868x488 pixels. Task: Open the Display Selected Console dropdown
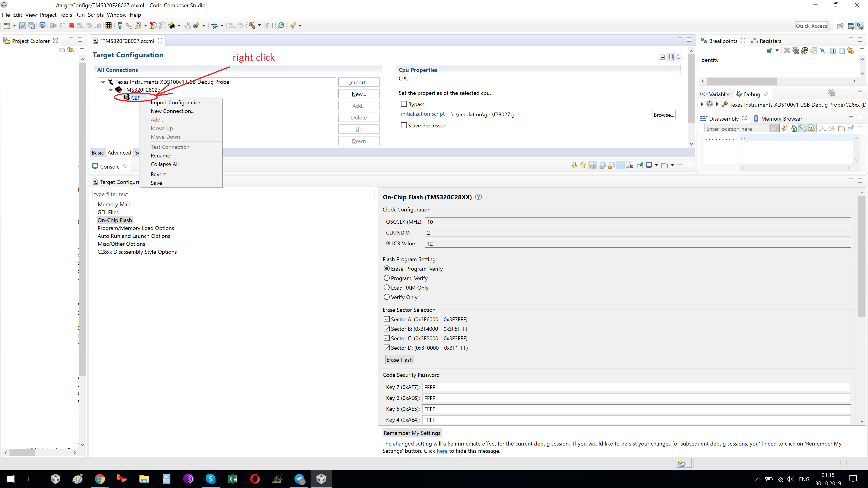[656, 165]
